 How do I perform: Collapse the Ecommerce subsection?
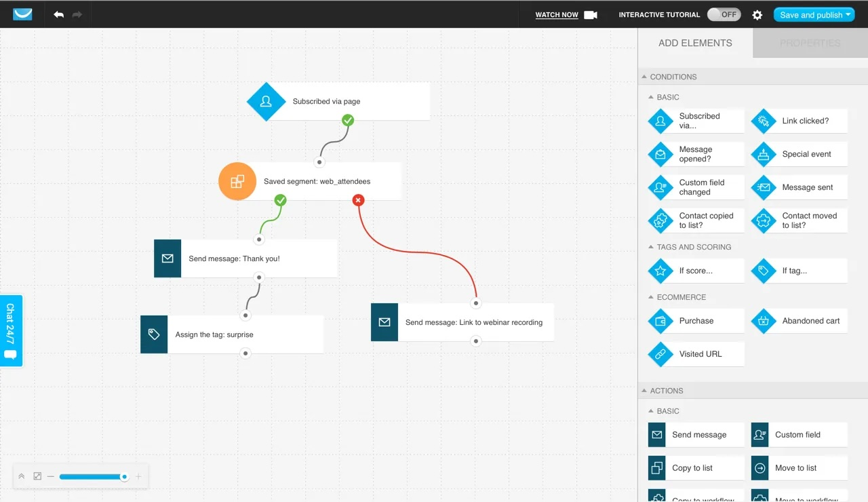651,297
